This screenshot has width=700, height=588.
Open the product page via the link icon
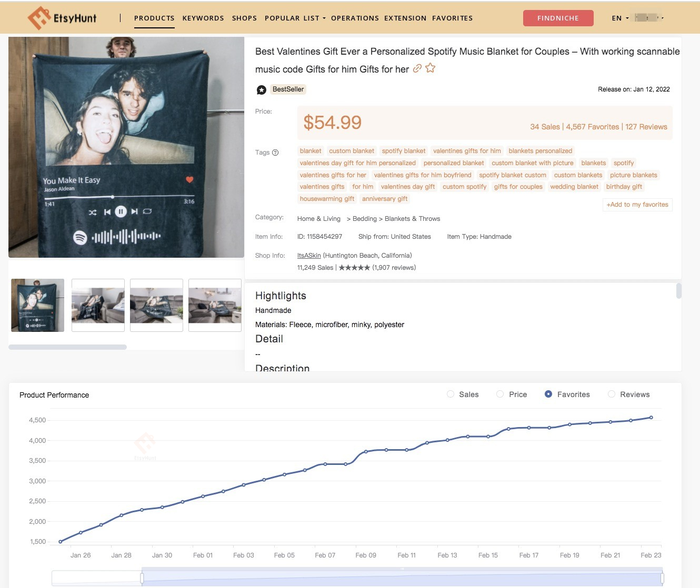coord(417,68)
